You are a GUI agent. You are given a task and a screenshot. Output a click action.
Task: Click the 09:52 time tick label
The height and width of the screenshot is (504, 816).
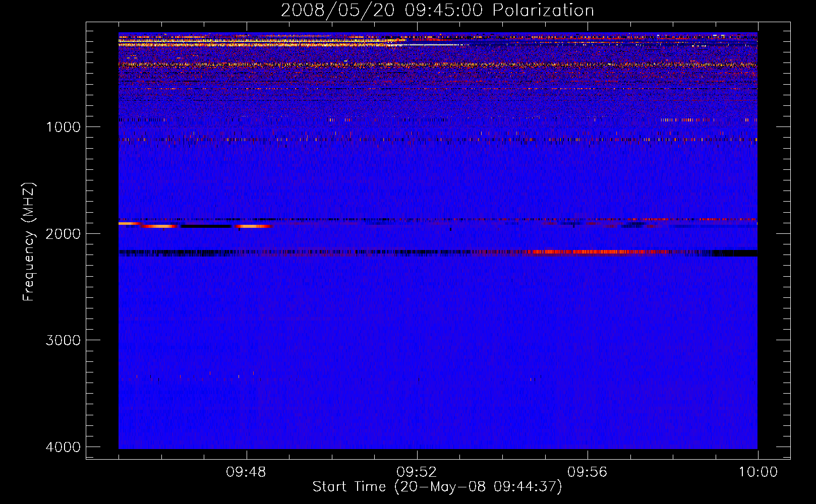(x=417, y=472)
